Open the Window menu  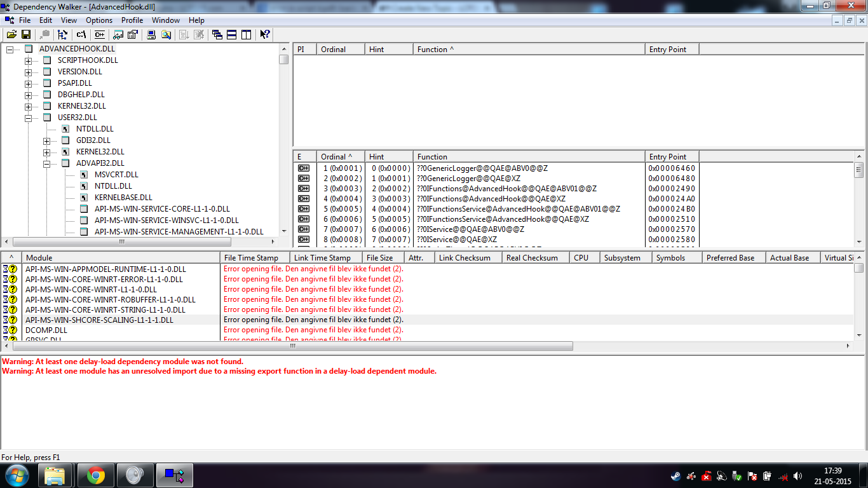[x=166, y=20]
